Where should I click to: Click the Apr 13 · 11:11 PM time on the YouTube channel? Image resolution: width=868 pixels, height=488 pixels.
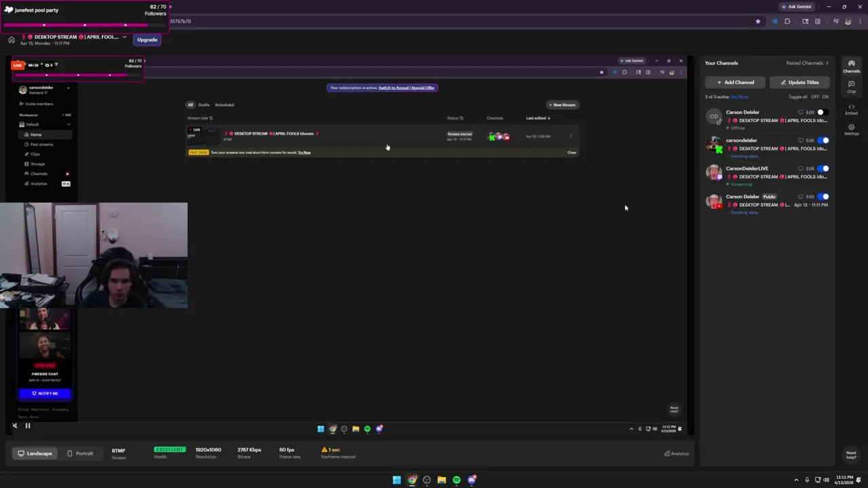pos(811,205)
